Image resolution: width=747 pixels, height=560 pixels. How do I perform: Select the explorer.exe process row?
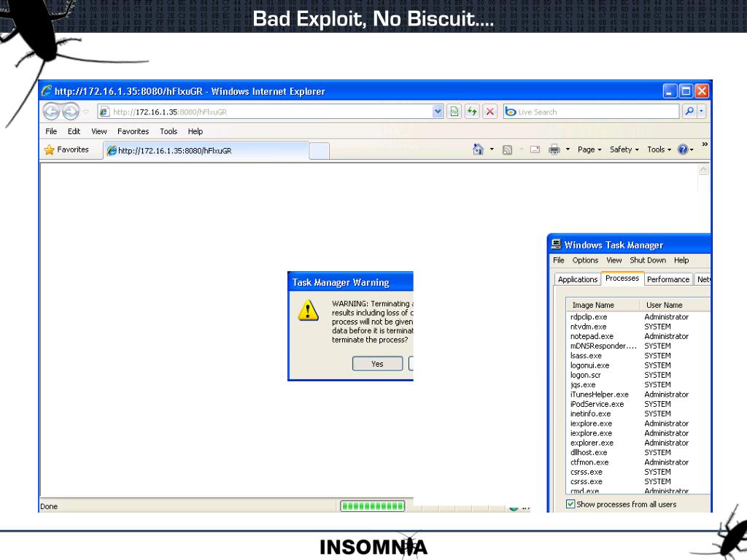(638, 443)
